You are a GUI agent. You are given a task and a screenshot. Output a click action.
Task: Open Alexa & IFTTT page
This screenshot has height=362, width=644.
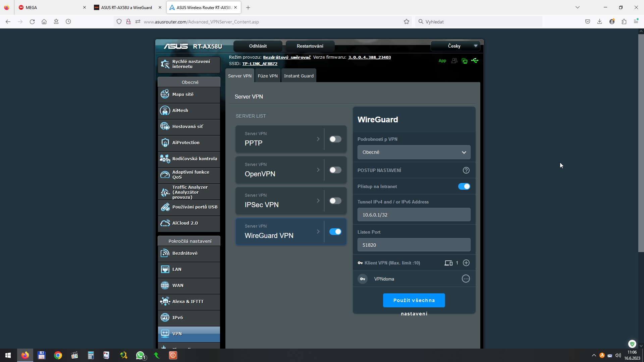click(x=189, y=302)
